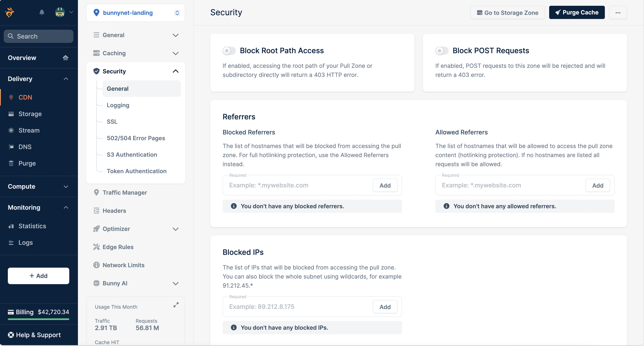Click the Blocked IPs input field
The image size is (644, 346).
click(x=298, y=306)
